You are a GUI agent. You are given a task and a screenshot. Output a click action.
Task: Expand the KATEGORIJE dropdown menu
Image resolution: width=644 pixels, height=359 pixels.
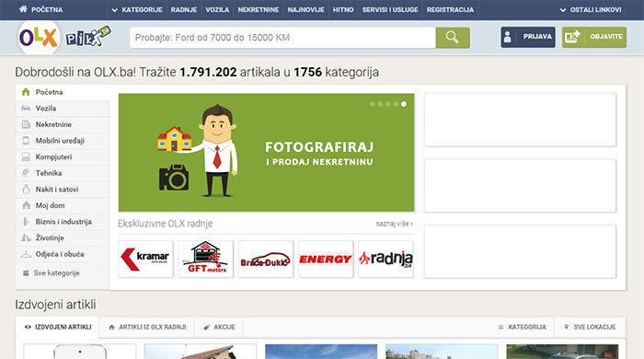pyautogui.click(x=137, y=10)
